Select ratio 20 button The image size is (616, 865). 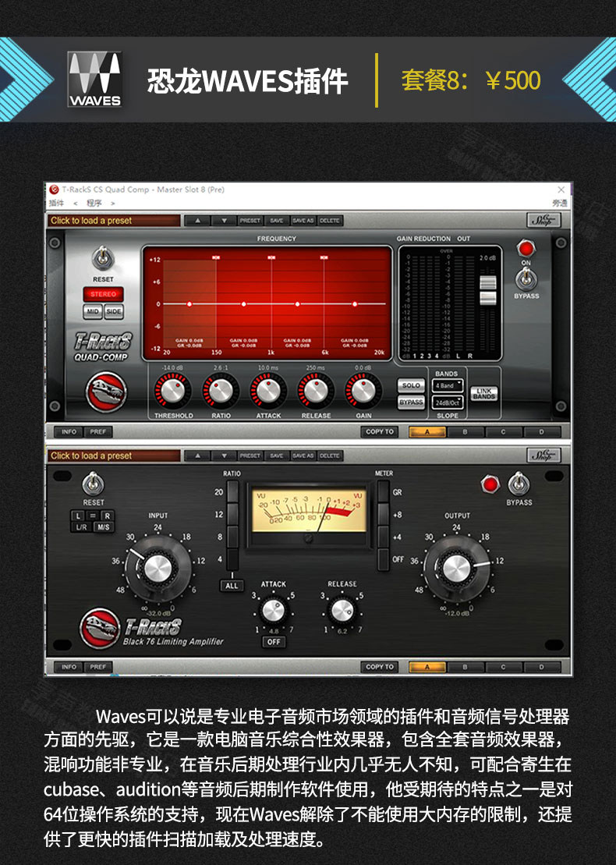point(232,491)
